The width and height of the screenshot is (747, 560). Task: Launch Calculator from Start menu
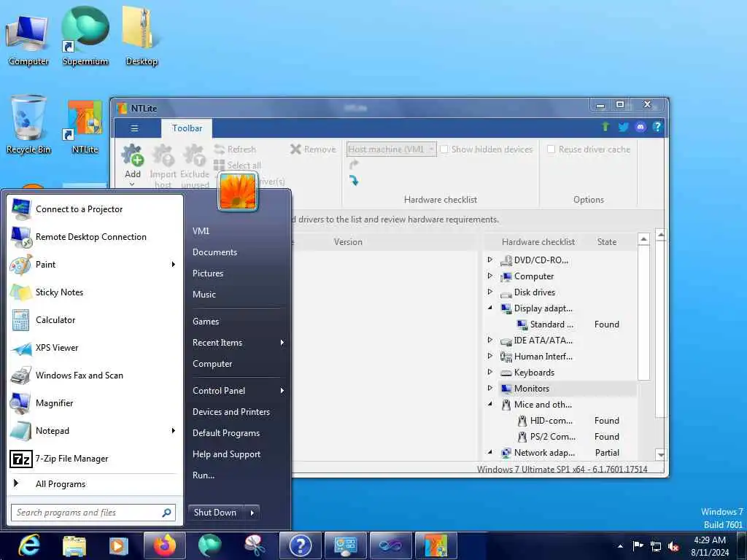94,320
